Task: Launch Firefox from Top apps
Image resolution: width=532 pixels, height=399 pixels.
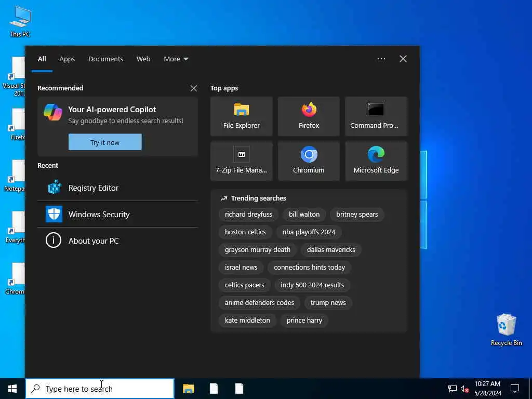Action: (x=309, y=116)
